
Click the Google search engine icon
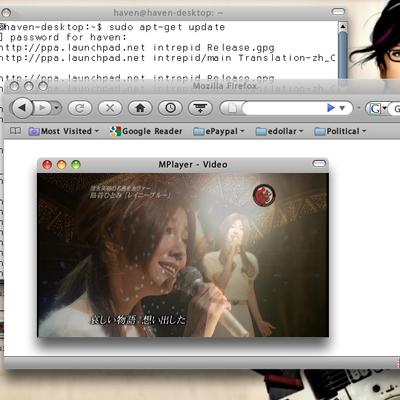pyautogui.click(x=375, y=108)
